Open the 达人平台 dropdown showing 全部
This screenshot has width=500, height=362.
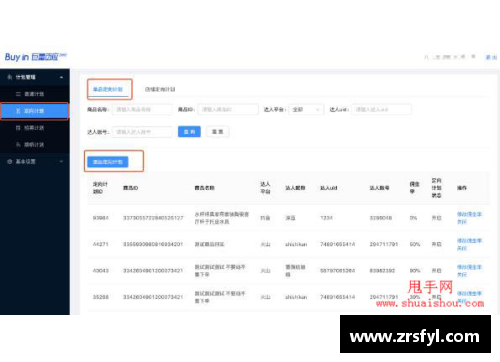306,109
